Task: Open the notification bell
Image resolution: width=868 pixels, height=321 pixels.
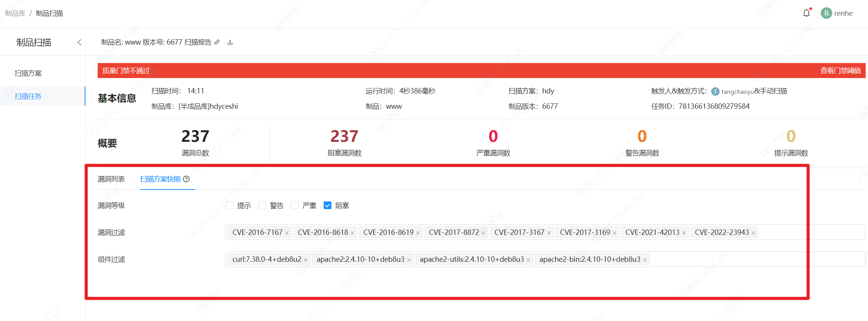Action: 806,13
